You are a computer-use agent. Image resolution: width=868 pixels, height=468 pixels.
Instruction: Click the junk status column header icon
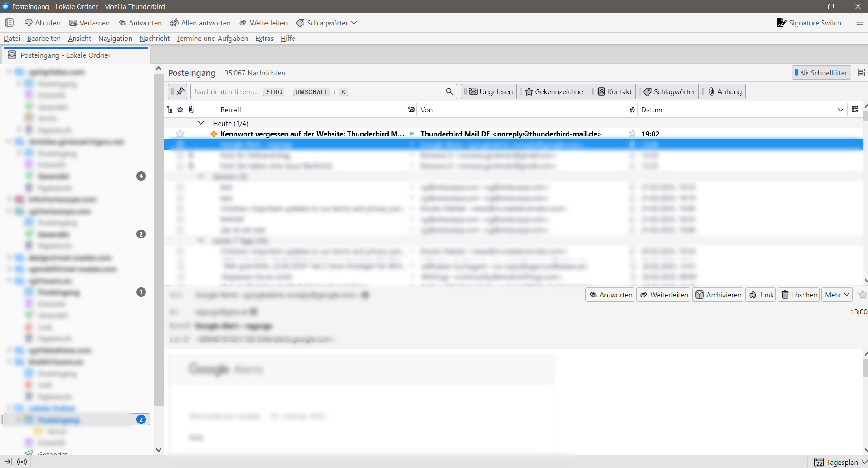[632, 110]
